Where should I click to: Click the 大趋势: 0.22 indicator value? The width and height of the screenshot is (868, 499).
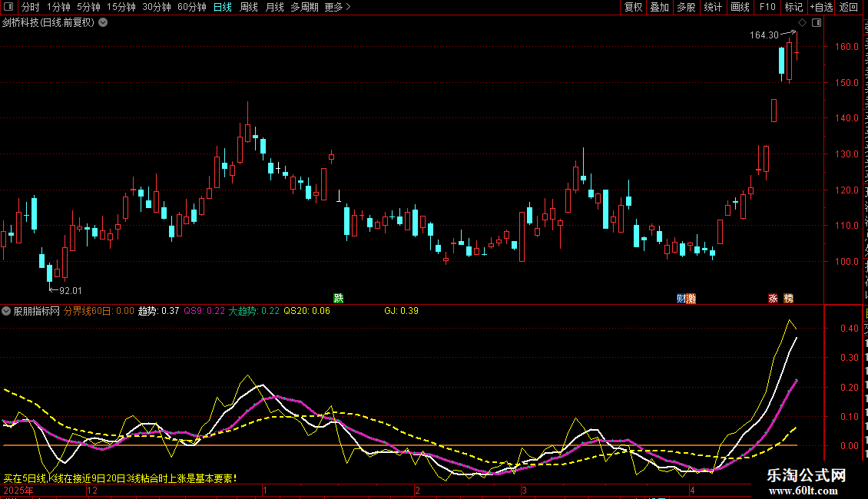(x=254, y=311)
